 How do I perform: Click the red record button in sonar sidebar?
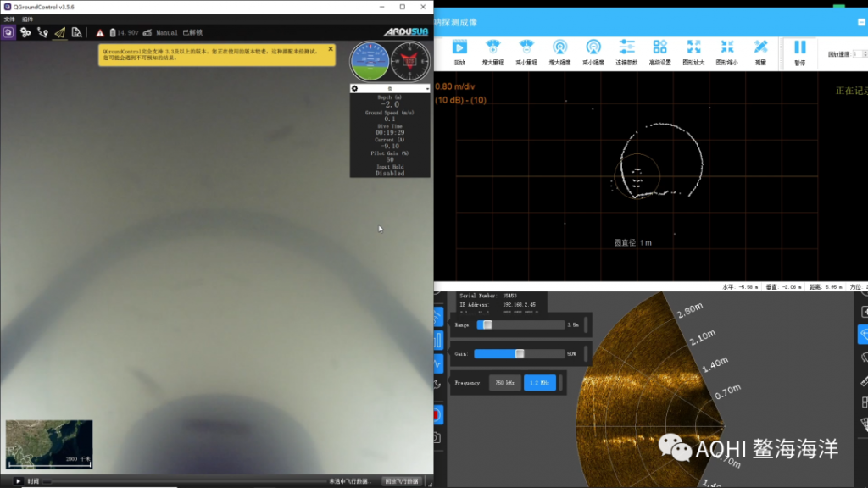[437, 415]
